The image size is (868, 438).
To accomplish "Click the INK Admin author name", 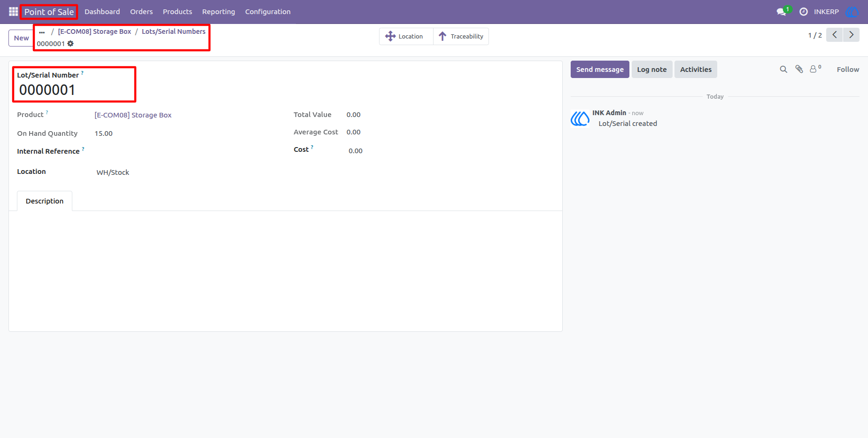I will coord(609,113).
